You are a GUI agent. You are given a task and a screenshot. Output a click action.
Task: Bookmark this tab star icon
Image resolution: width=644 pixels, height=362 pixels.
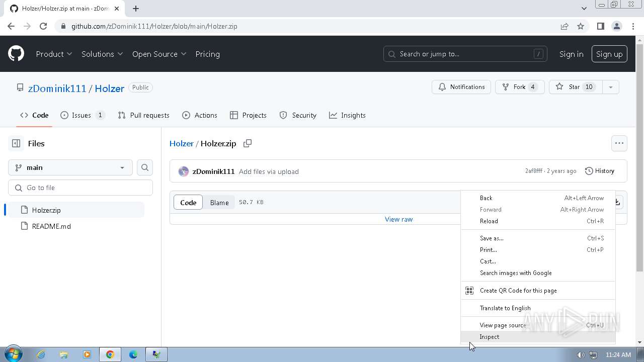click(x=581, y=26)
